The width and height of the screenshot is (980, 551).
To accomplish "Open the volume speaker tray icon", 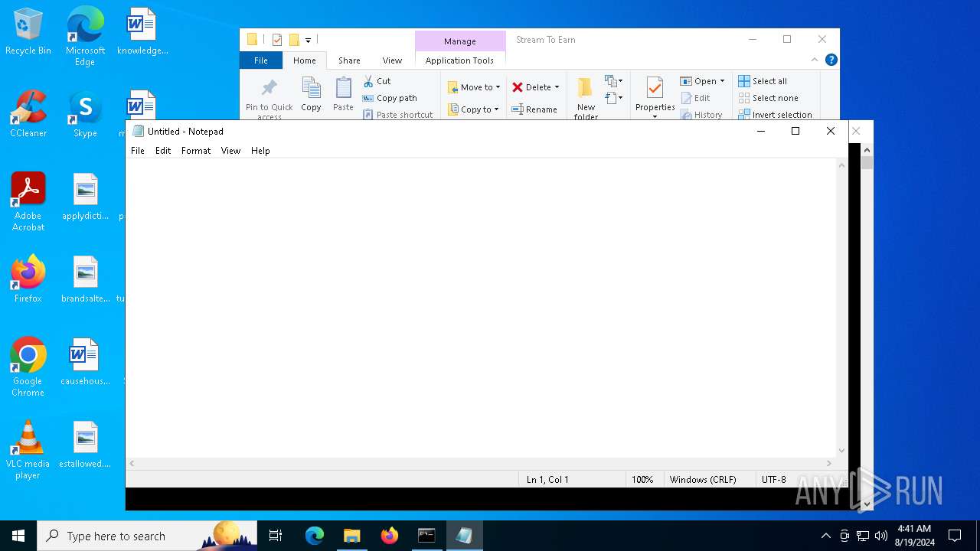I will (881, 536).
